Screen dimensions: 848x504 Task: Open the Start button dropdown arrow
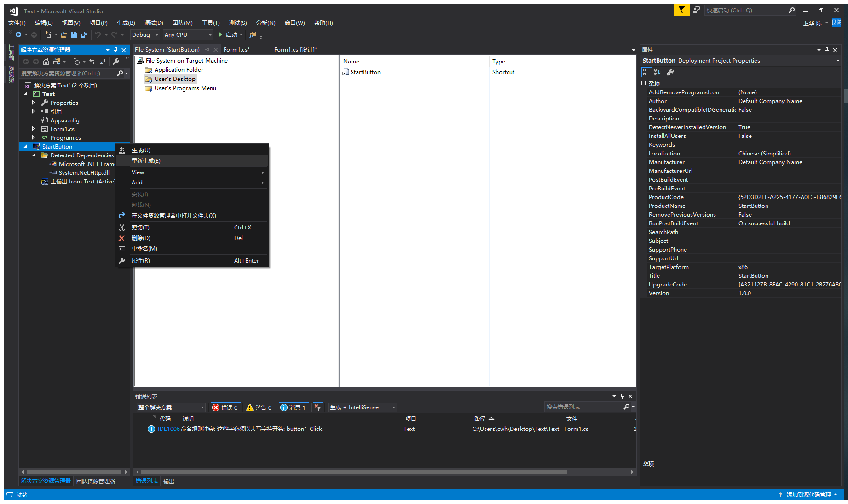(x=241, y=35)
